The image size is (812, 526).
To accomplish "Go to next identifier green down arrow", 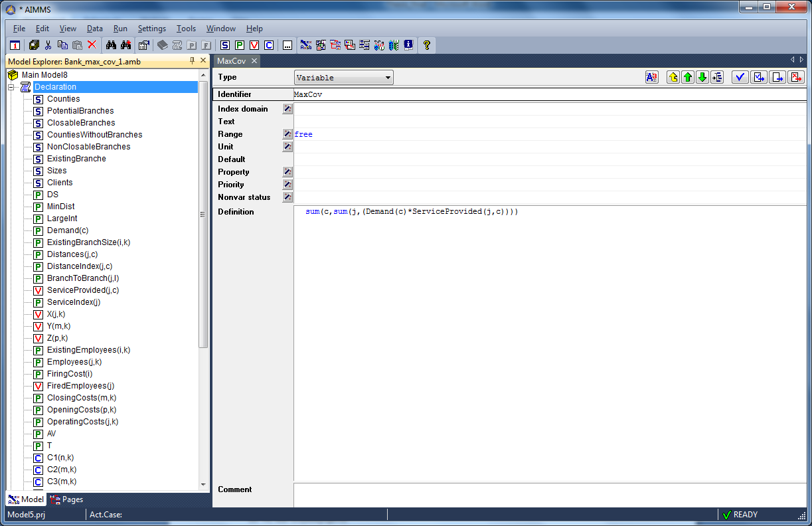I will (702, 78).
